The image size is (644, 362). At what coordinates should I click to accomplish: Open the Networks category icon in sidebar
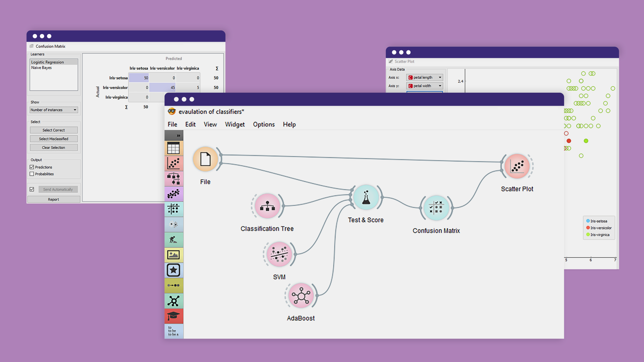[174, 301]
